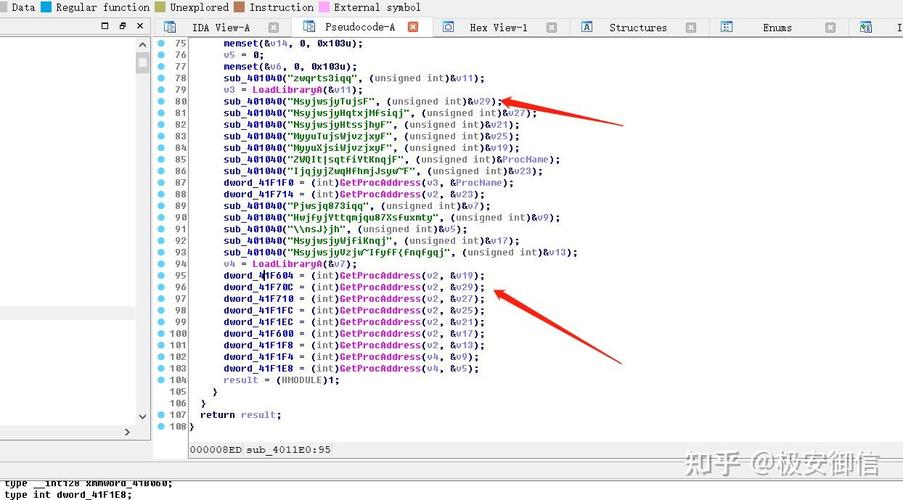Click the blue Regular function legend swatch
The width and height of the screenshot is (903, 500).
[47, 7]
